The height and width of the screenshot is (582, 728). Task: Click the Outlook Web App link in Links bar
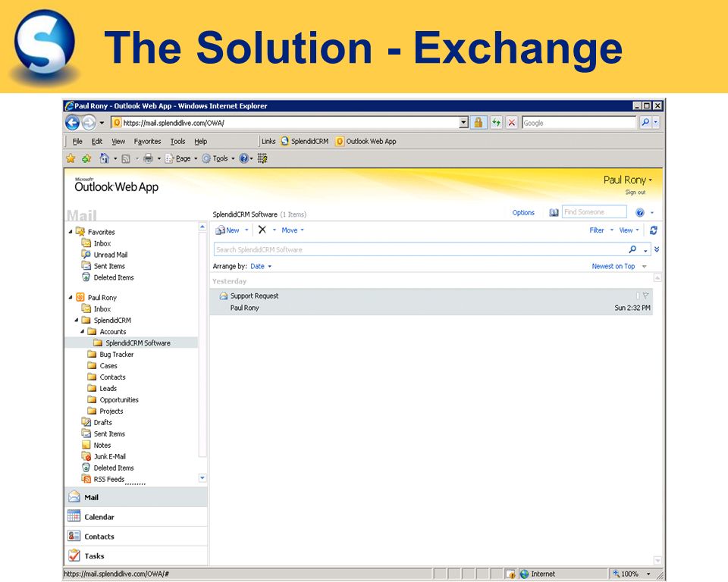366,141
